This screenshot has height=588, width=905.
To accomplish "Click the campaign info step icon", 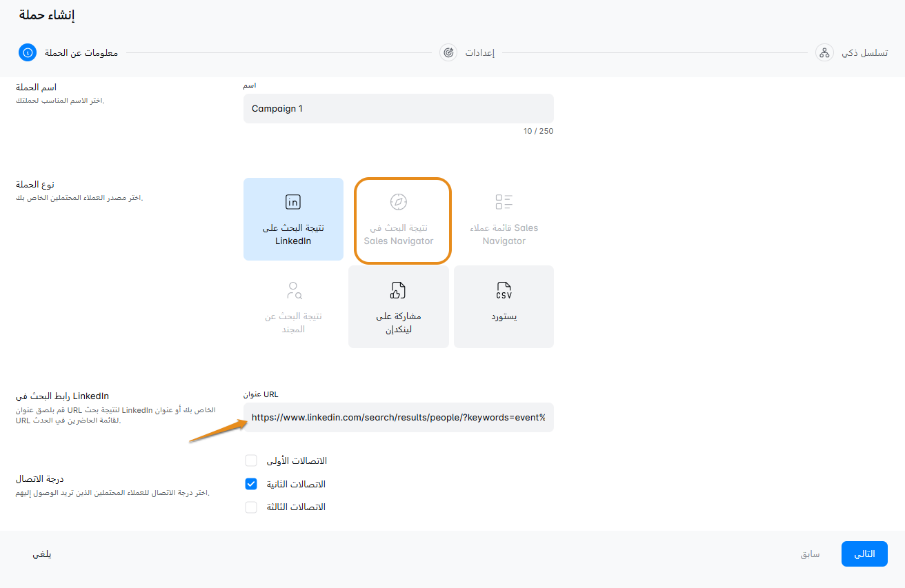I will pos(28,52).
